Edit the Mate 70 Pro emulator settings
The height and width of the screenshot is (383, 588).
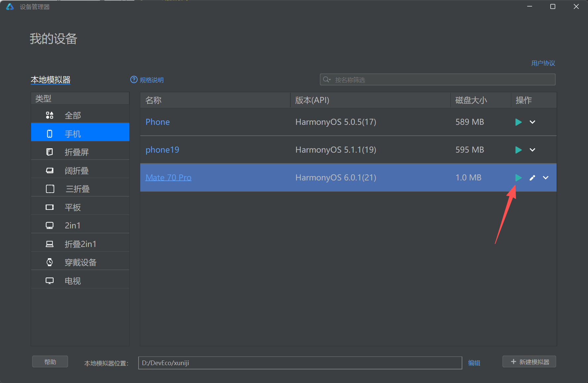pos(532,178)
